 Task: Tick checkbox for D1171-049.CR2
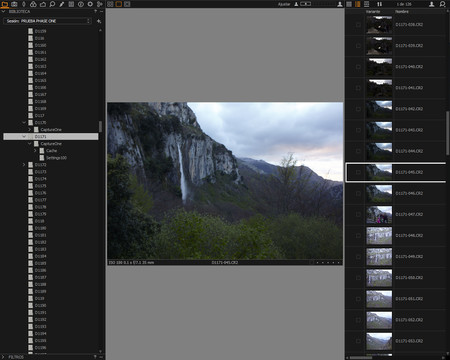coord(358,257)
